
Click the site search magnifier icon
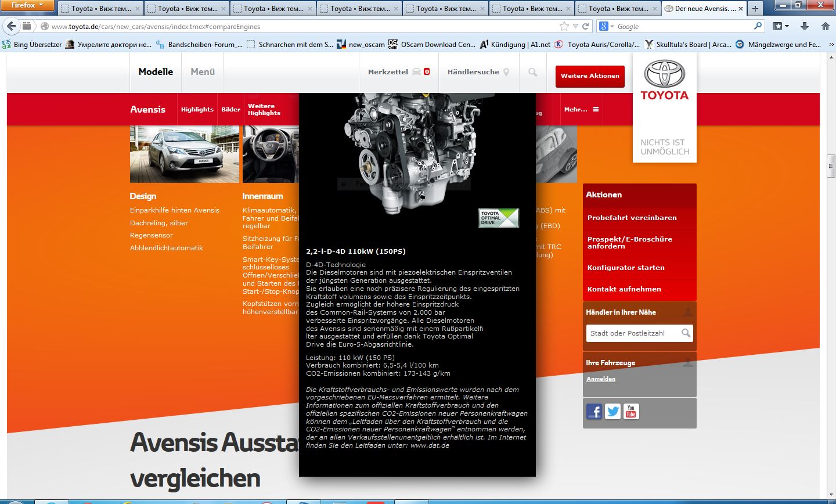(x=532, y=72)
